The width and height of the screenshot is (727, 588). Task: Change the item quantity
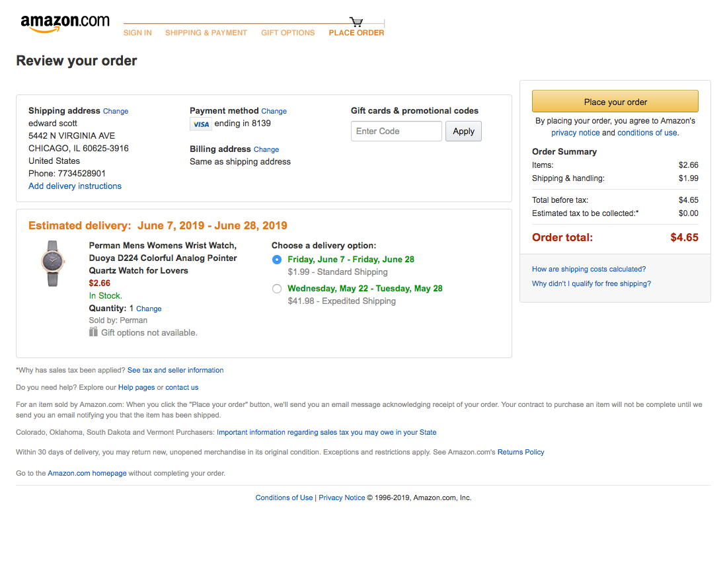point(148,309)
